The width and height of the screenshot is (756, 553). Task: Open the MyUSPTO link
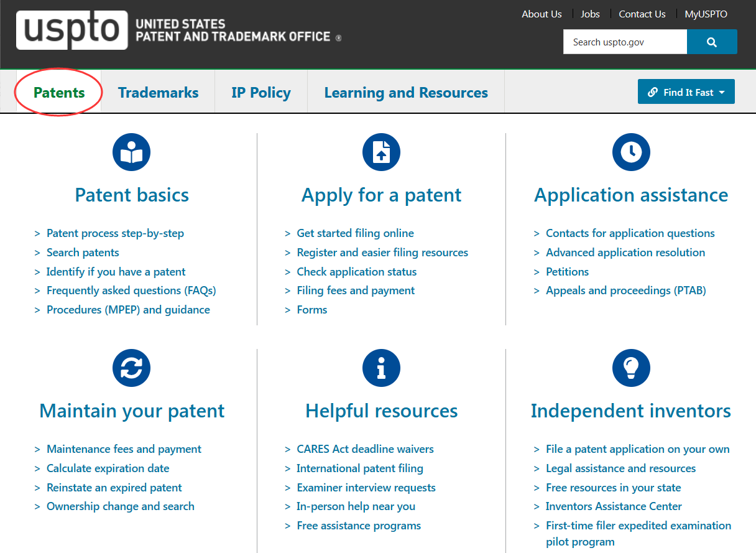(706, 14)
